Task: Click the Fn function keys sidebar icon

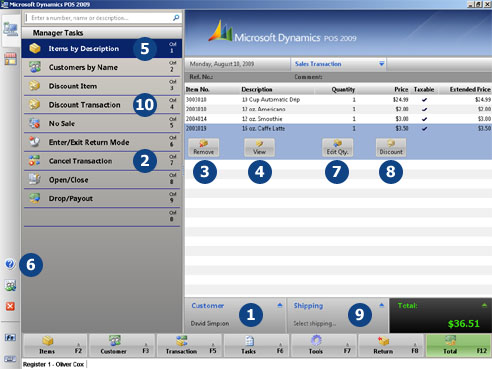Action: coord(10,338)
